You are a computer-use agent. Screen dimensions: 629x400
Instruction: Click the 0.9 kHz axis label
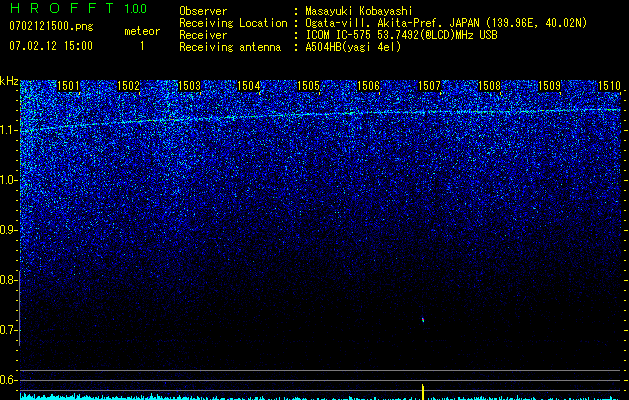8,231
